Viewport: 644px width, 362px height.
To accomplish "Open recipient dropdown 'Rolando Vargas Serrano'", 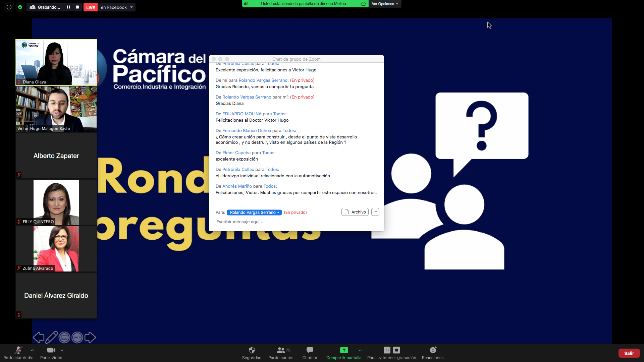I will click(254, 212).
